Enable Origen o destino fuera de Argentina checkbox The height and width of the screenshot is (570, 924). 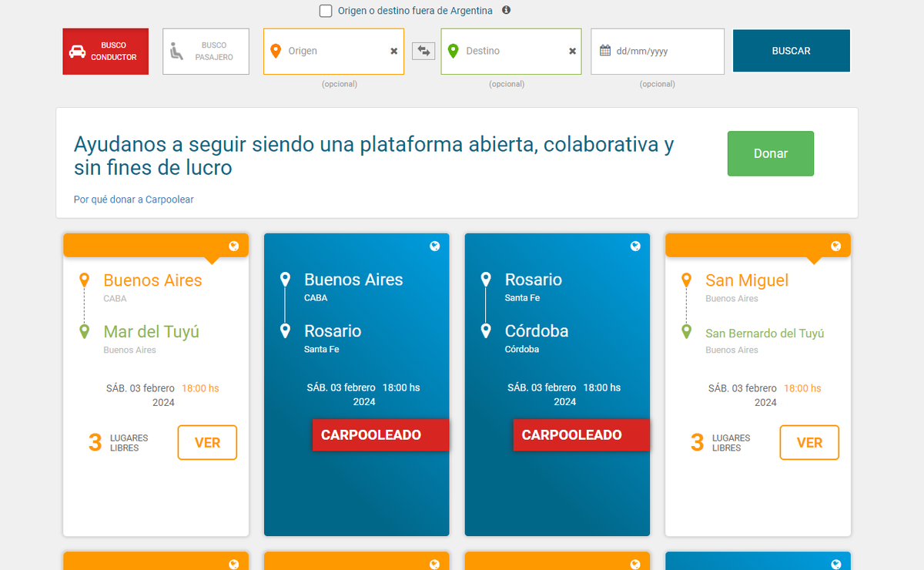[326, 11]
